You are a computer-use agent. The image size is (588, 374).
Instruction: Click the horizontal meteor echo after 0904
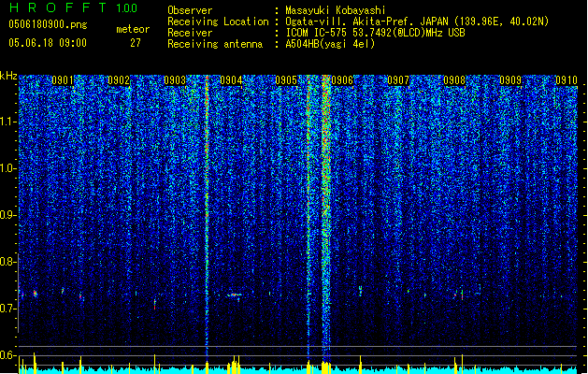point(235,295)
